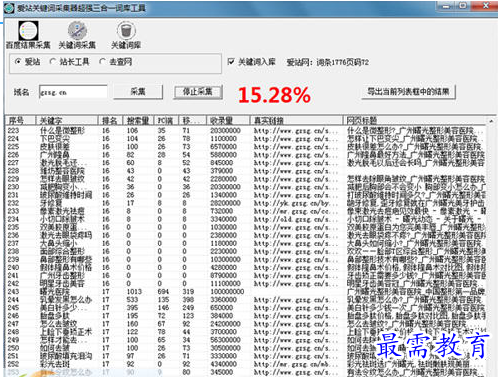498x377 pixels.
Task: Click the red 15.28% progress indicator
Action: 274,95
